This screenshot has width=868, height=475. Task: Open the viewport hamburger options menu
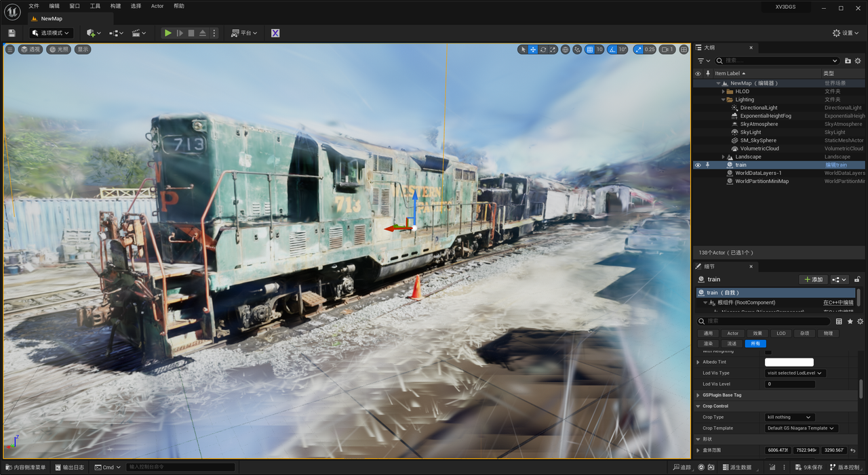10,49
